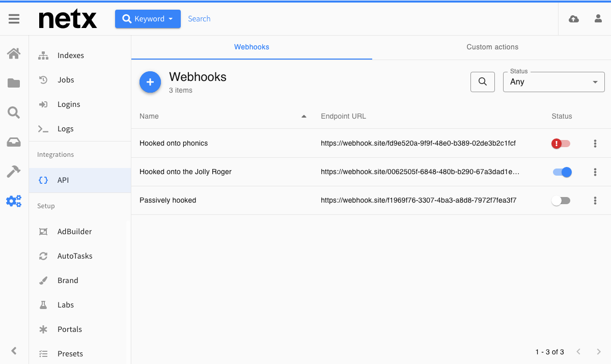Click the 0062505f webhook.site endpoint URL
The image size is (611, 364).
420,172
